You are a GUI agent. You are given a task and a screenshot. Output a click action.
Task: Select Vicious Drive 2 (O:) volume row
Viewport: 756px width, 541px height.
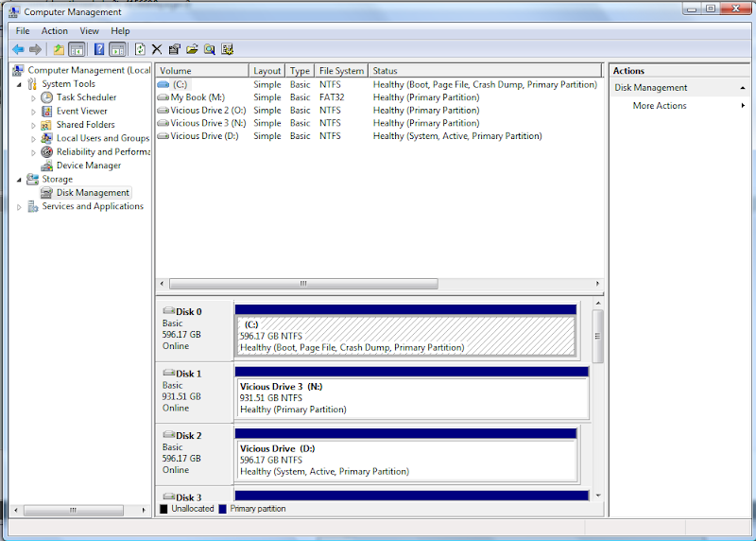379,110
